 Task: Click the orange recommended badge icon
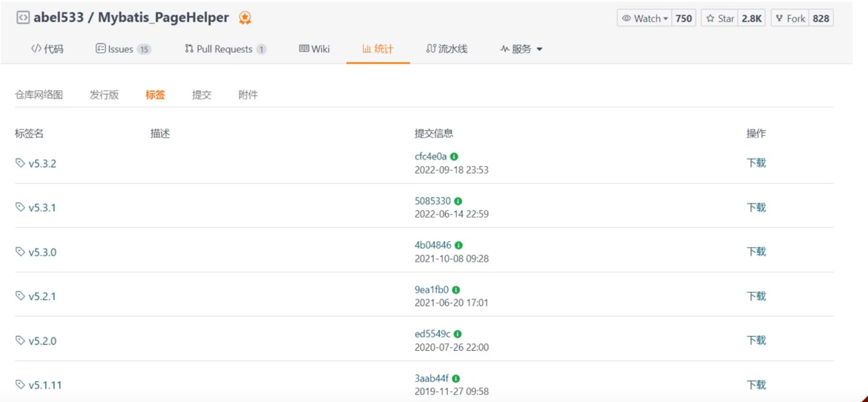pyautogui.click(x=245, y=18)
